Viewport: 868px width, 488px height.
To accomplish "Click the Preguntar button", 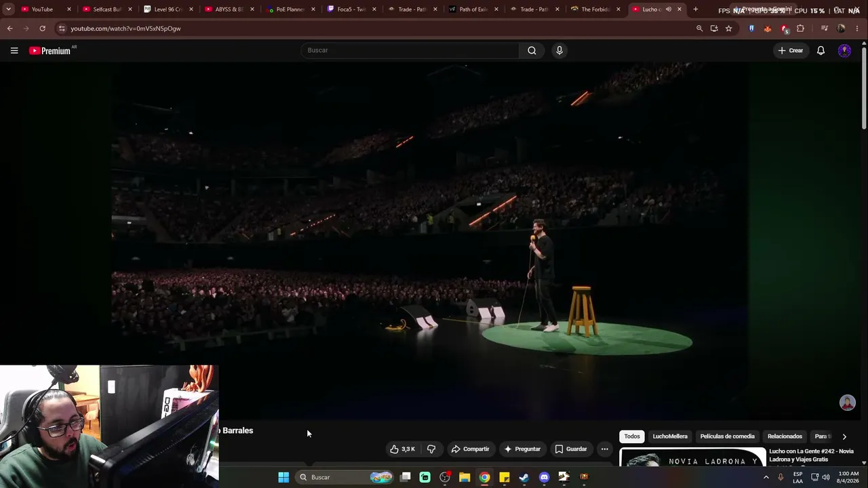I will (x=521, y=449).
